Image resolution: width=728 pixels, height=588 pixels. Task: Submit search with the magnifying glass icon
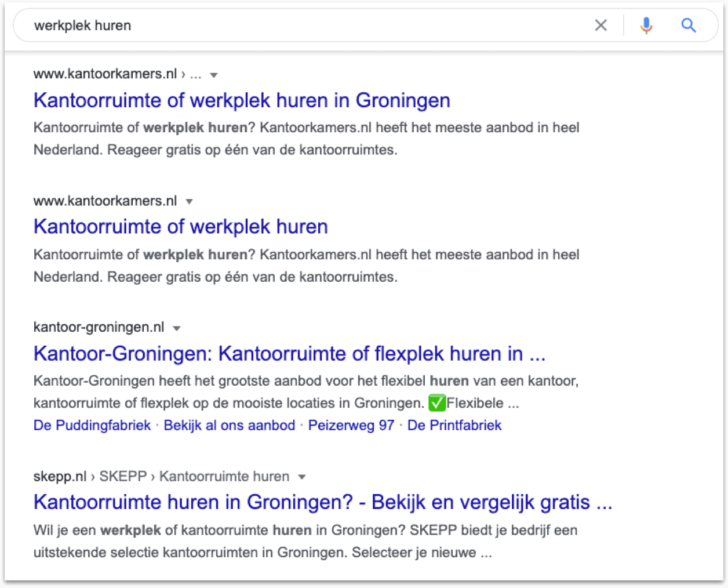(x=689, y=25)
